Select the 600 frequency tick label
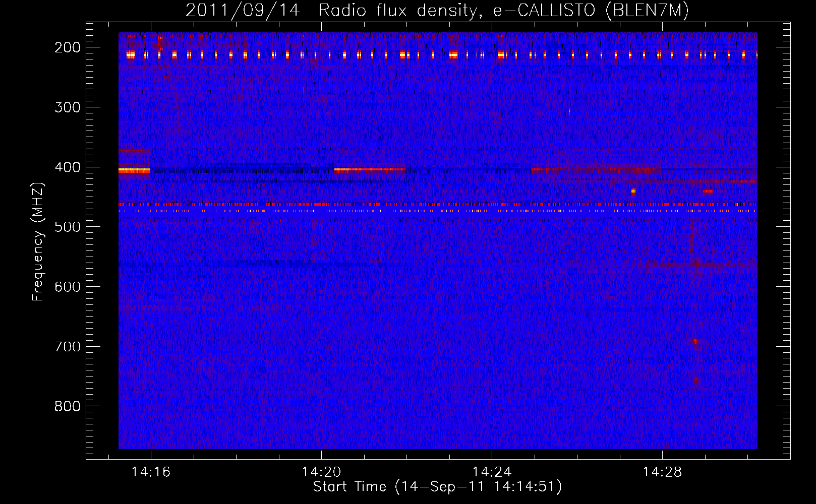 coord(68,287)
